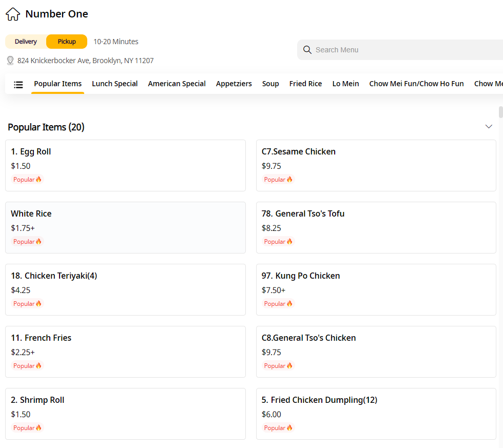The height and width of the screenshot is (448, 503).
Task: Open the Lunch Special tab
Action: (x=114, y=84)
